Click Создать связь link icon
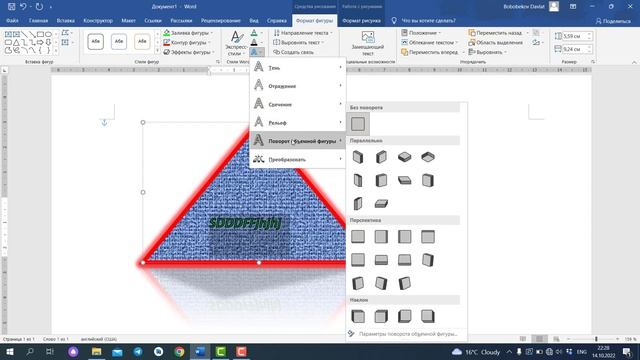The image size is (640, 360). [293, 52]
